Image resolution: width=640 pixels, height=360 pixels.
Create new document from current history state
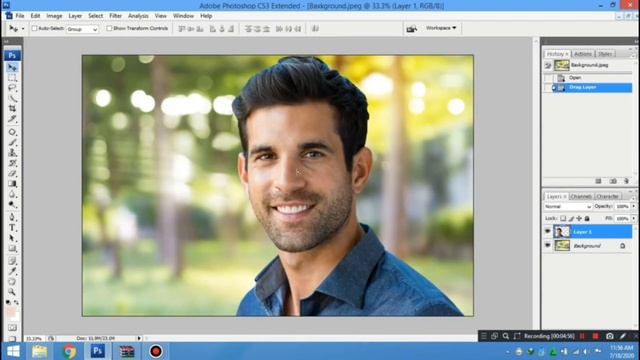pos(598,181)
